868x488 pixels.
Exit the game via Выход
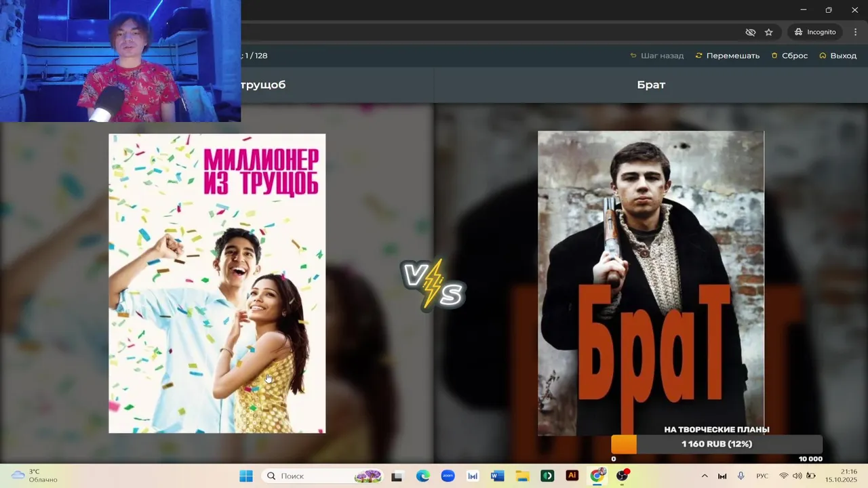coord(838,56)
